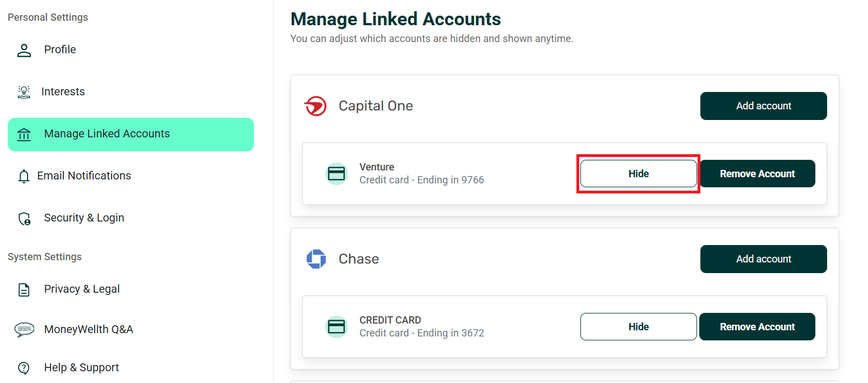Image resolution: width=868 pixels, height=383 pixels.
Task: Click the Interests lightbulb icon
Action: (24, 92)
